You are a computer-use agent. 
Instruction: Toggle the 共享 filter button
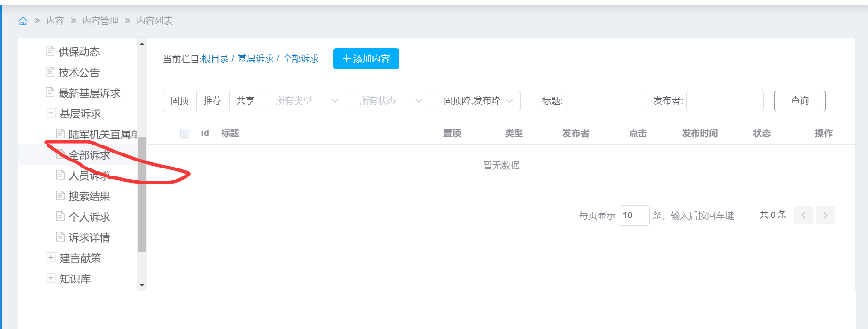246,101
